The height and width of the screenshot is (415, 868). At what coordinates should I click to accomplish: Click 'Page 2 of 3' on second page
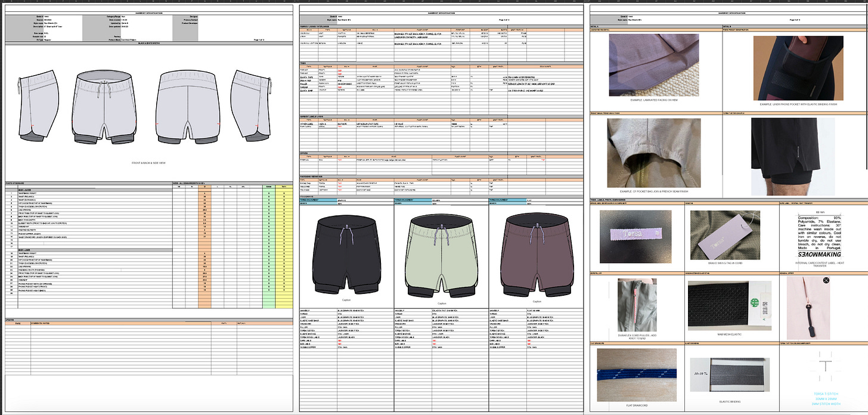pyautogui.click(x=504, y=20)
